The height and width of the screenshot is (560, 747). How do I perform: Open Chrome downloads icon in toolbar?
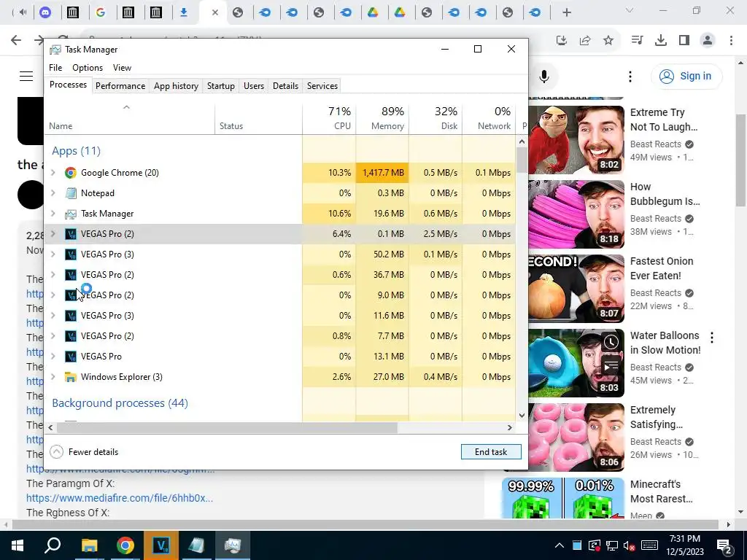661,41
